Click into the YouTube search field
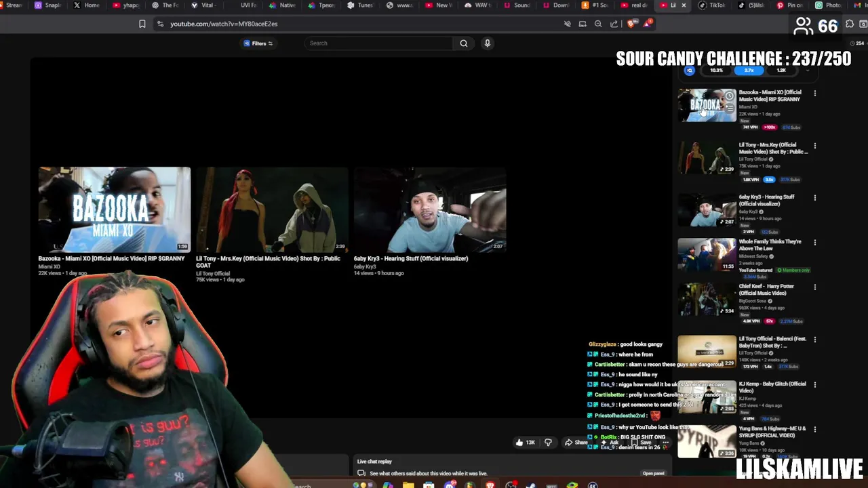 [378, 43]
